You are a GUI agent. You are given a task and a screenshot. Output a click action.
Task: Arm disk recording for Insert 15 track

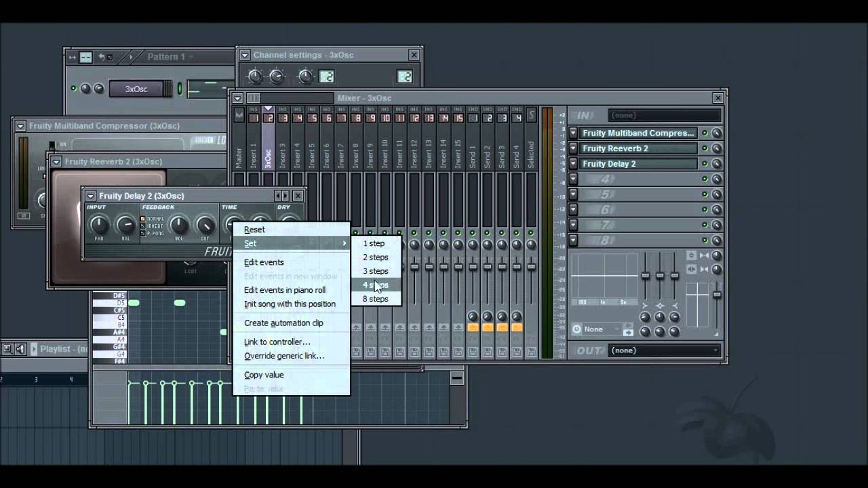(x=458, y=352)
